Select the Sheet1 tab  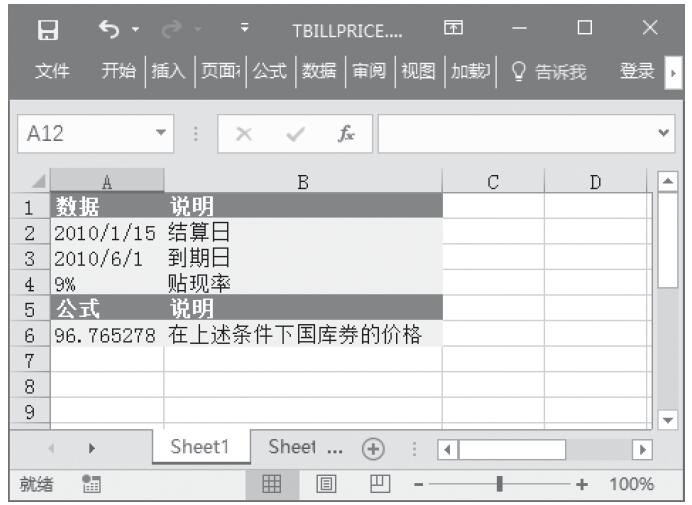tap(201, 447)
